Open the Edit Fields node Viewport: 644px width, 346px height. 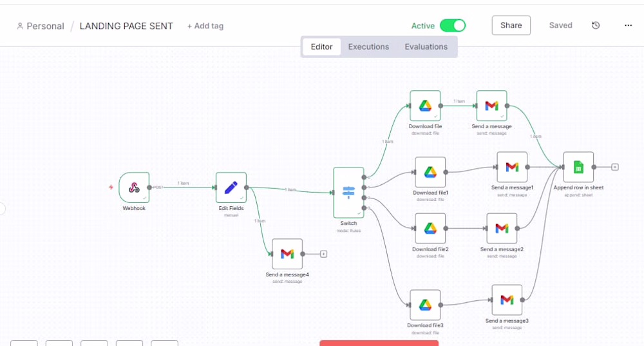tap(231, 187)
